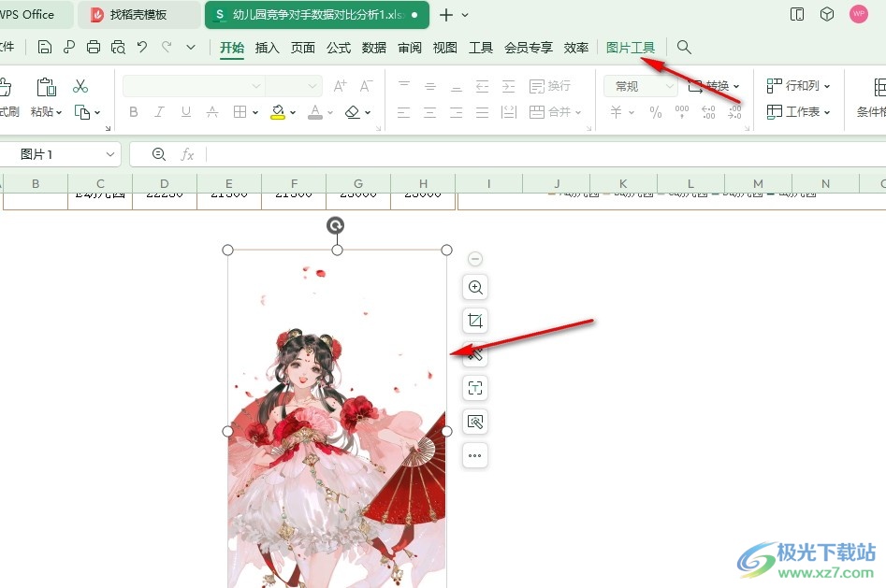Open the font size combo box
The width and height of the screenshot is (886, 588).
[293, 86]
